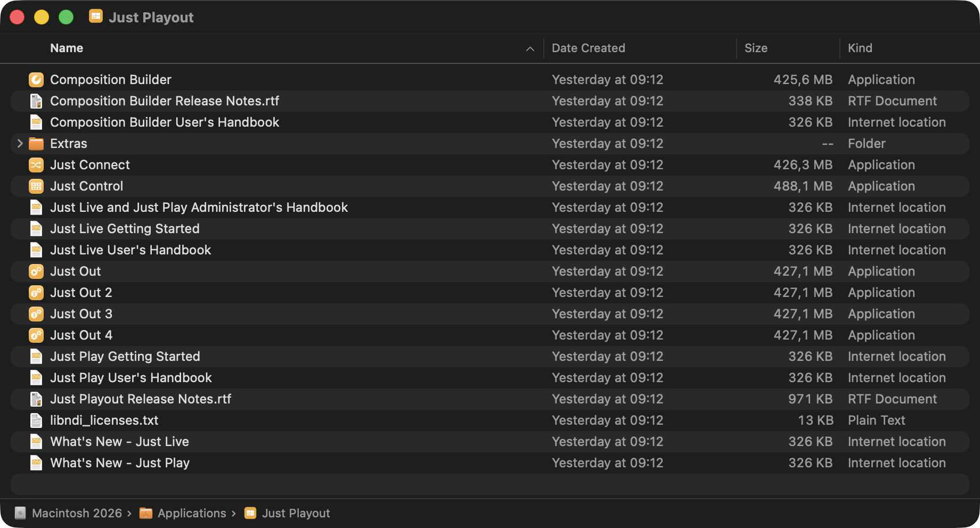Click the Just Connect app icon
980x528 pixels.
tap(36, 165)
